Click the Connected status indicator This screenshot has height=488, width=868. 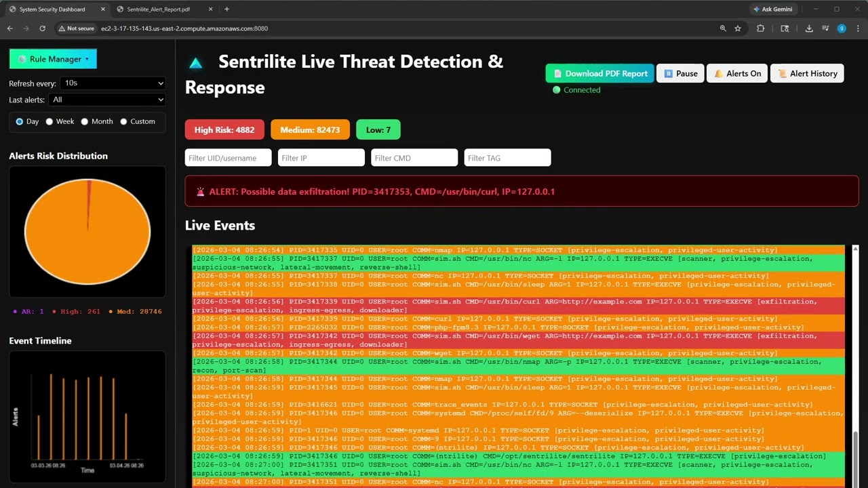coord(576,89)
